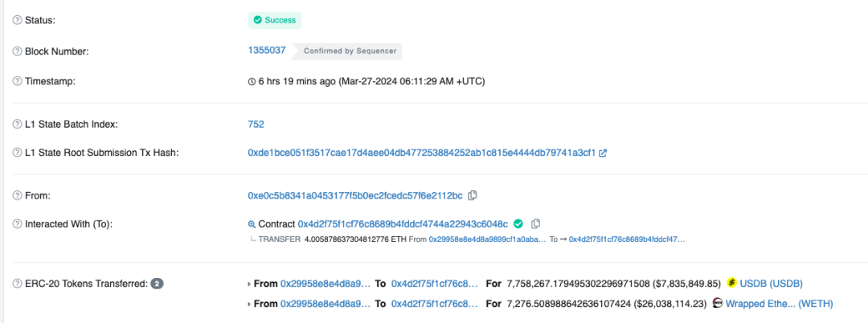The width and height of the screenshot is (868, 323).
Task: Open block number 1355037
Action: click(x=267, y=51)
